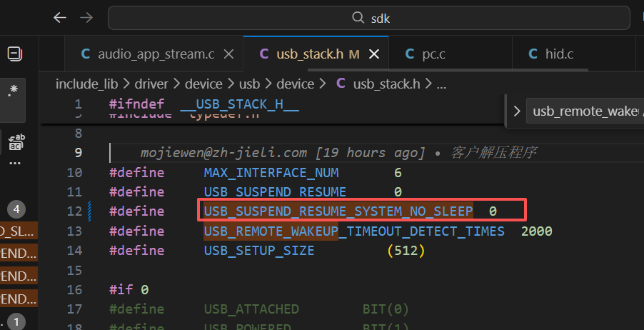Image resolution: width=644 pixels, height=330 pixels.
Task: Click C file icon on audio_app_stream.c tab
Action: click(x=86, y=54)
